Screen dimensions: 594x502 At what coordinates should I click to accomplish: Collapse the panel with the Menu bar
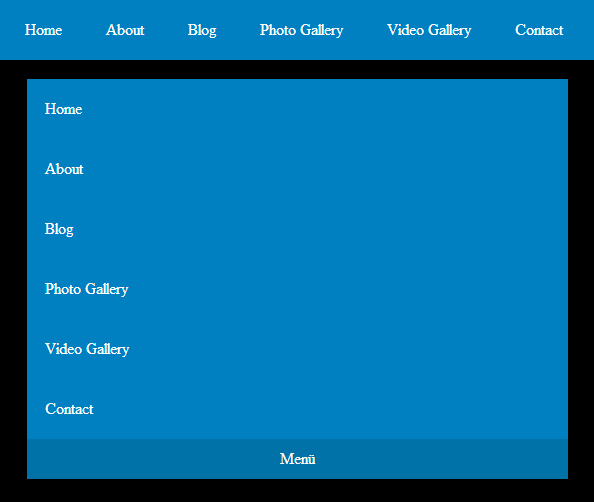(297, 459)
